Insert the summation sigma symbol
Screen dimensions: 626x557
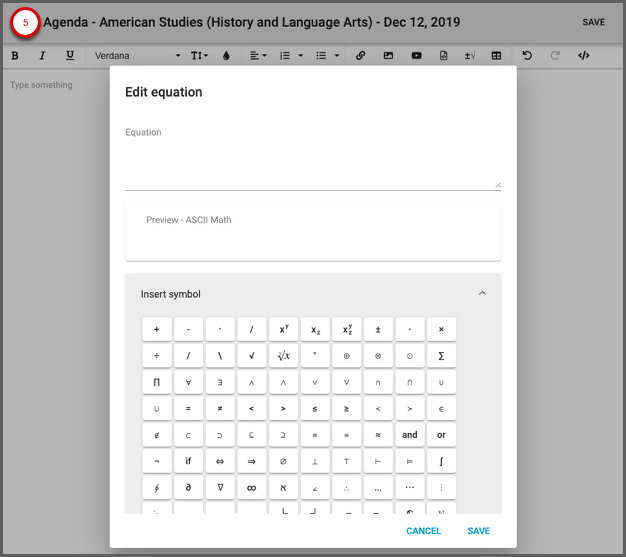tap(441, 356)
